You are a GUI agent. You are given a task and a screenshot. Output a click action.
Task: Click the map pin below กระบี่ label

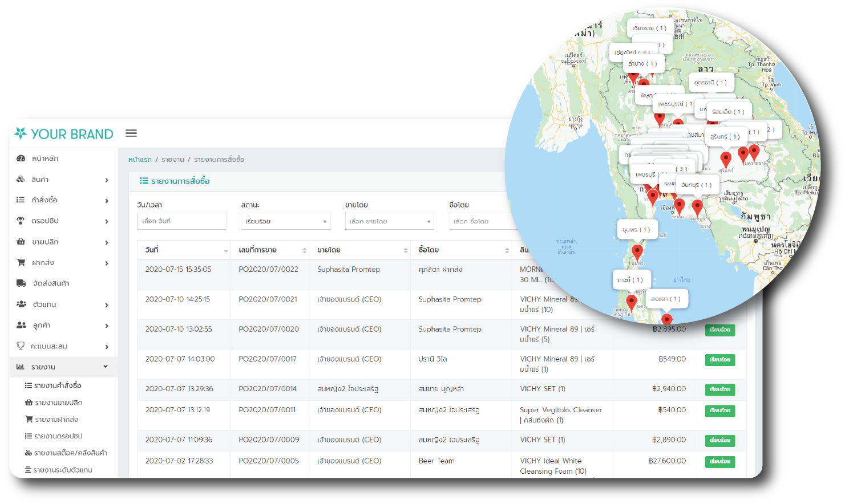point(631,302)
